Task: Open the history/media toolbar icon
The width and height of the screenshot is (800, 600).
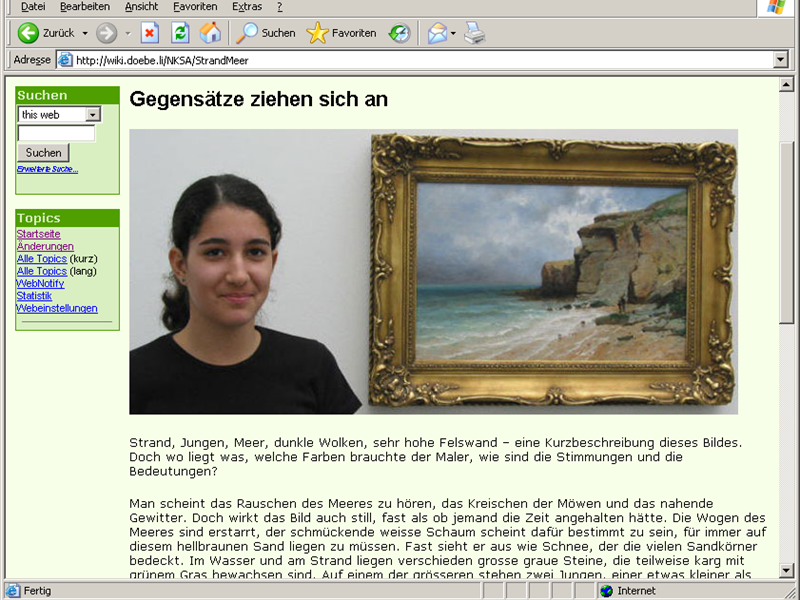Action: pos(399,33)
